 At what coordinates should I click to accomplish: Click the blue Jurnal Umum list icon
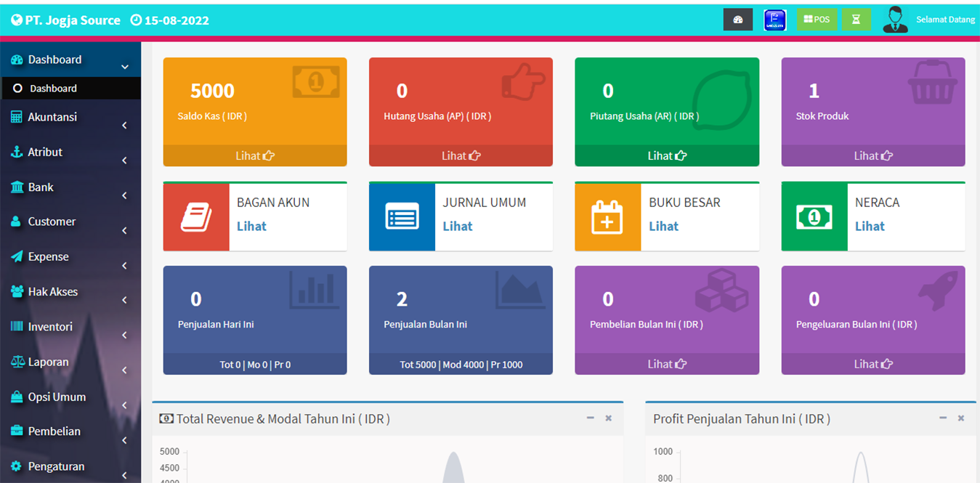(402, 217)
